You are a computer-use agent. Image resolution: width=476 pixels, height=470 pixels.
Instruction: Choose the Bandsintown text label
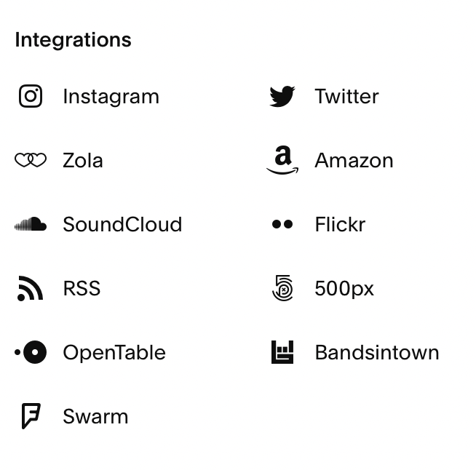pyautogui.click(x=377, y=352)
